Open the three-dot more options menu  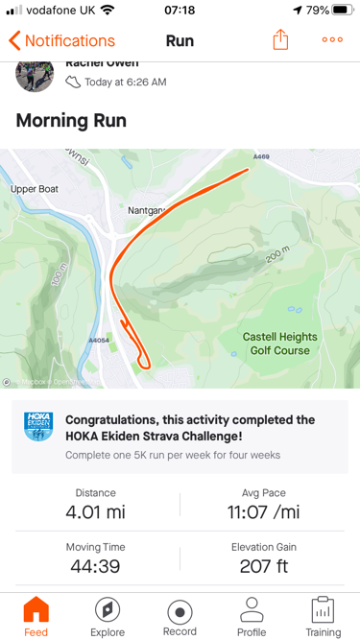pos(332,40)
